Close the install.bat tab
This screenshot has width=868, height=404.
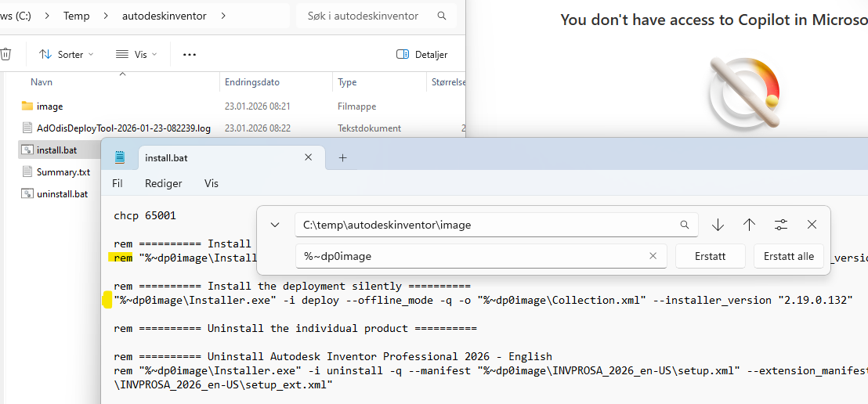[x=309, y=157]
